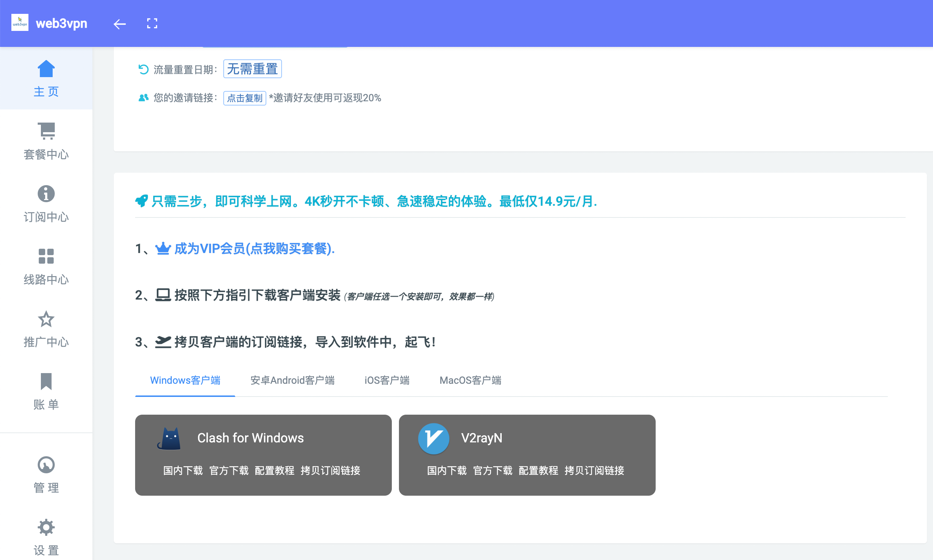Click the 点击复制 invite link button
Viewport: 933px width, 560px height.
[245, 98]
